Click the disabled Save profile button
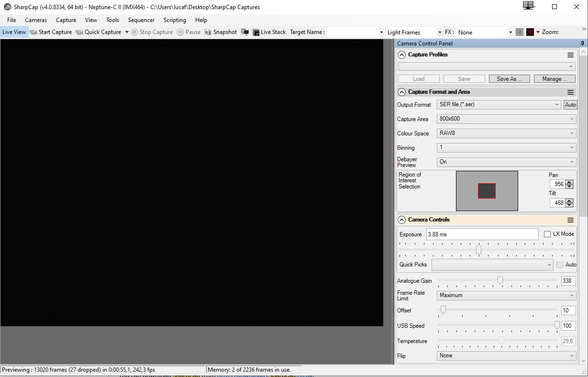This screenshot has width=588, height=377. coord(464,79)
